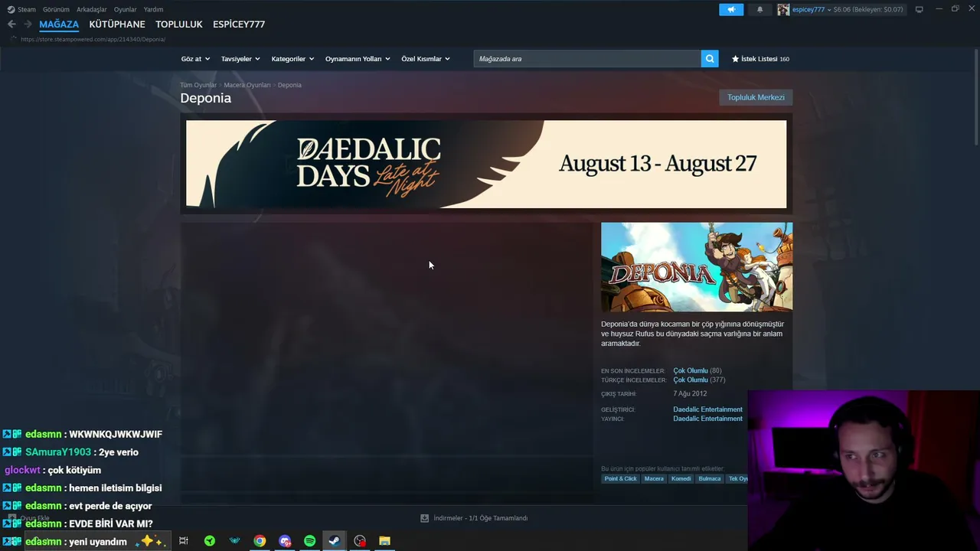
Task: Open the announcements megaphone button
Action: coord(731,9)
